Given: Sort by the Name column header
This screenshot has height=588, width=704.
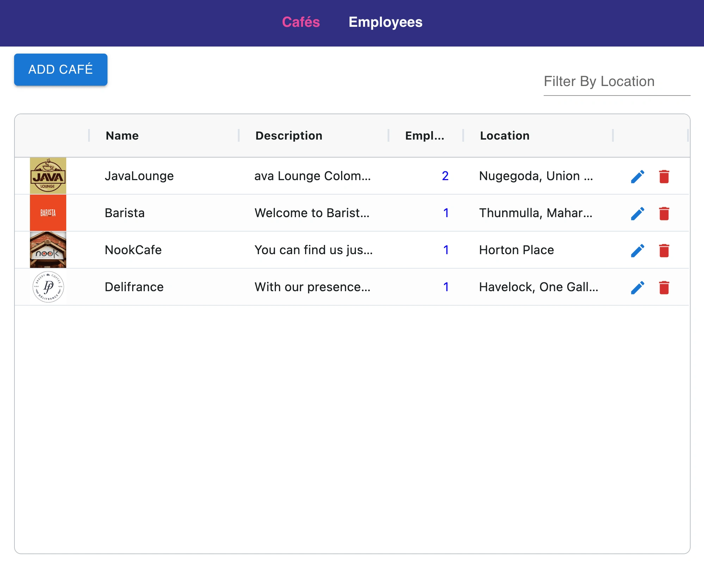Looking at the screenshot, I should pos(122,136).
